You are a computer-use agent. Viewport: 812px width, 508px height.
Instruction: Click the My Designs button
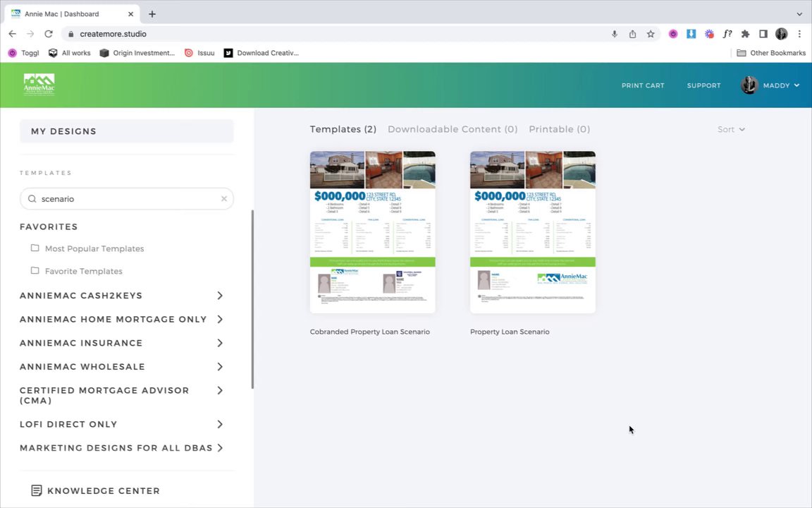tap(126, 131)
